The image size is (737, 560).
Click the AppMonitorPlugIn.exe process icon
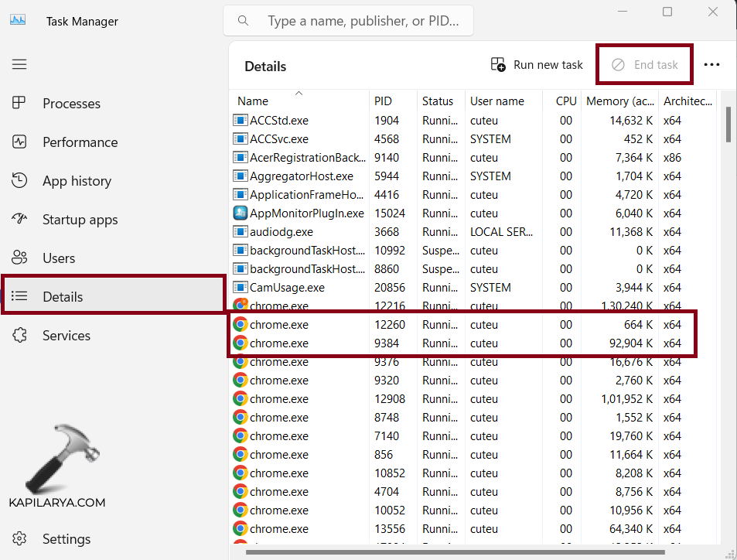[x=241, y=213]
